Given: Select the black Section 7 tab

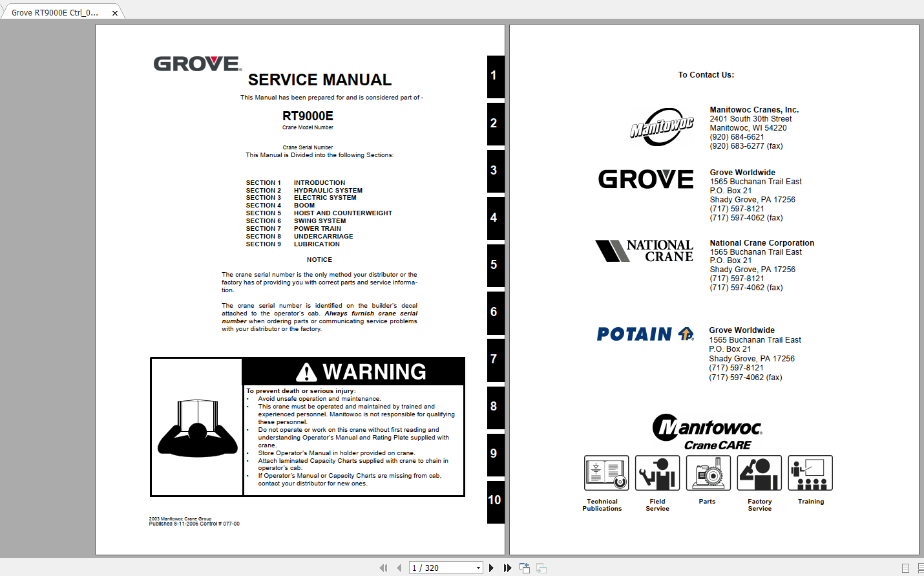Looking at the screenshot, I should point(495,360).
